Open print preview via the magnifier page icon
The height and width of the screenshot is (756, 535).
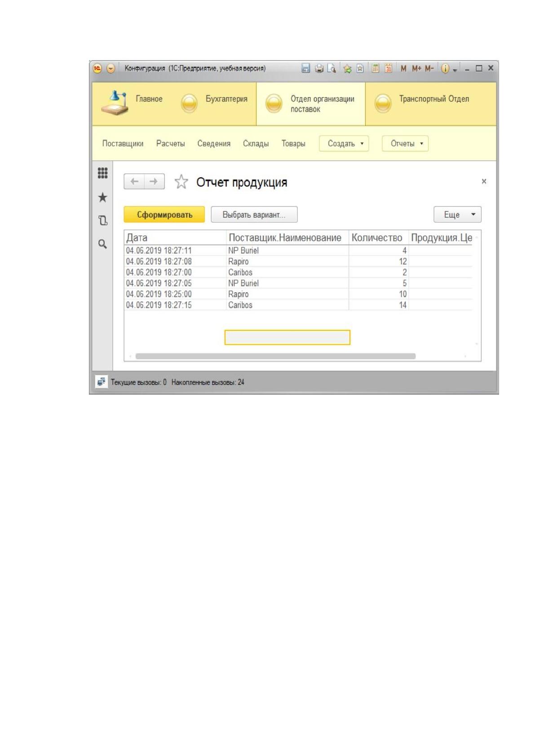pyautogui.click(x=332, y=68)
